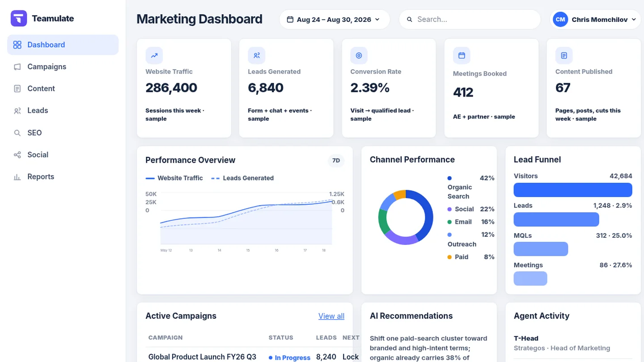Go to Campaigns in the sidebar
The height and width of the screenshot is (362, 644).
pos(63,67)
